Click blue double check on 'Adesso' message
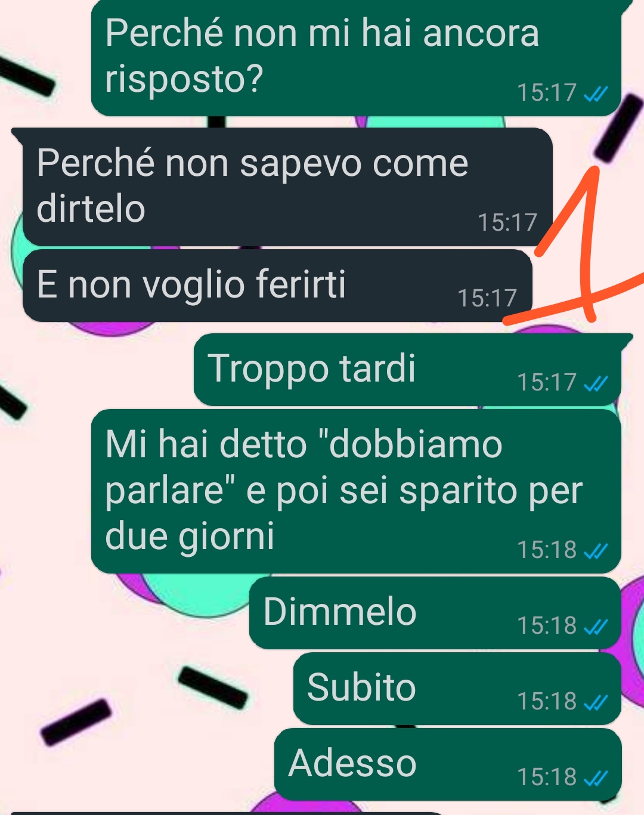 click(596, 777)
